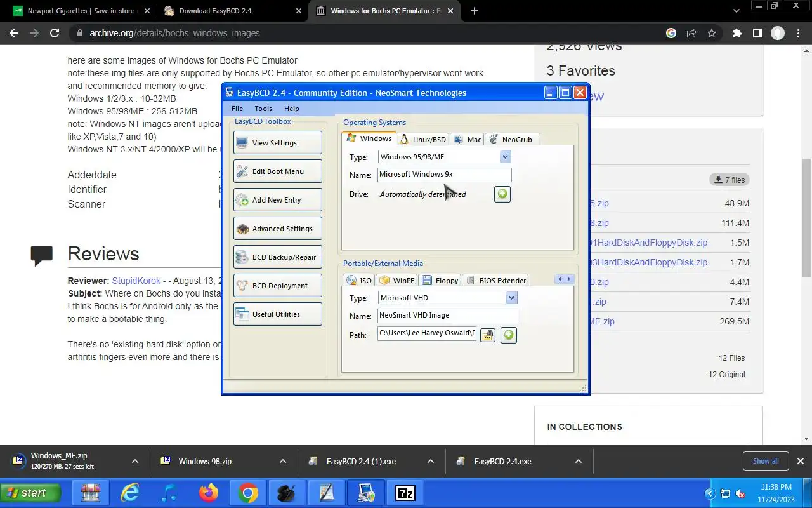The image size is (812, 508).
Task: Go to Add New Entry section
Action: pyautogui.click(x=277, y=200)
